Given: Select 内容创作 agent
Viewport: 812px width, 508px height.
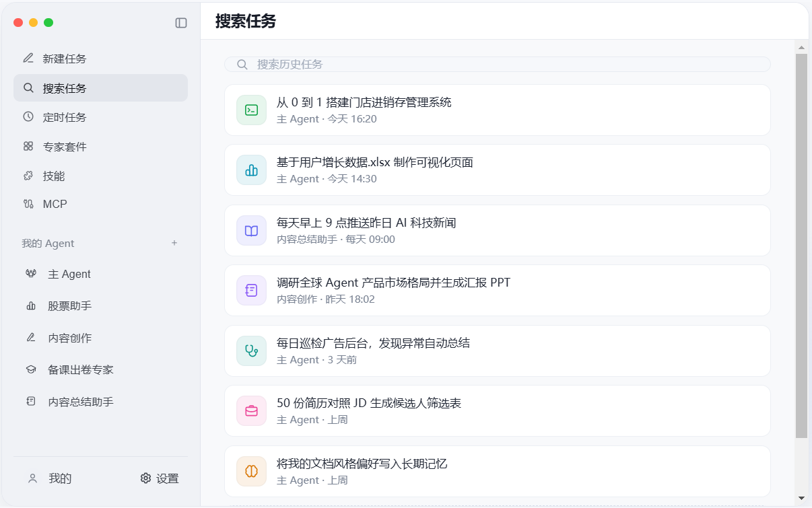Looking at the screenshot, I should (100, 338).
